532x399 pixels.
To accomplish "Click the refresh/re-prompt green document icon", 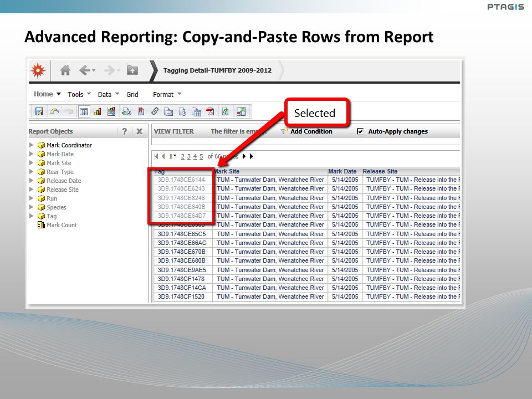I will pyautogui.click(x=226, y=111).
